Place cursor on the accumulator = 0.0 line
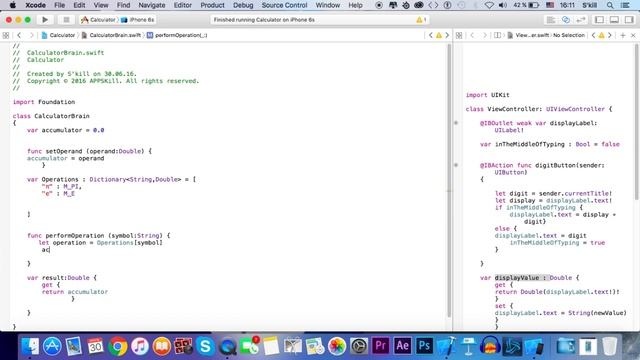The width and height of the screenshot is (640, 360). point(65,130)
